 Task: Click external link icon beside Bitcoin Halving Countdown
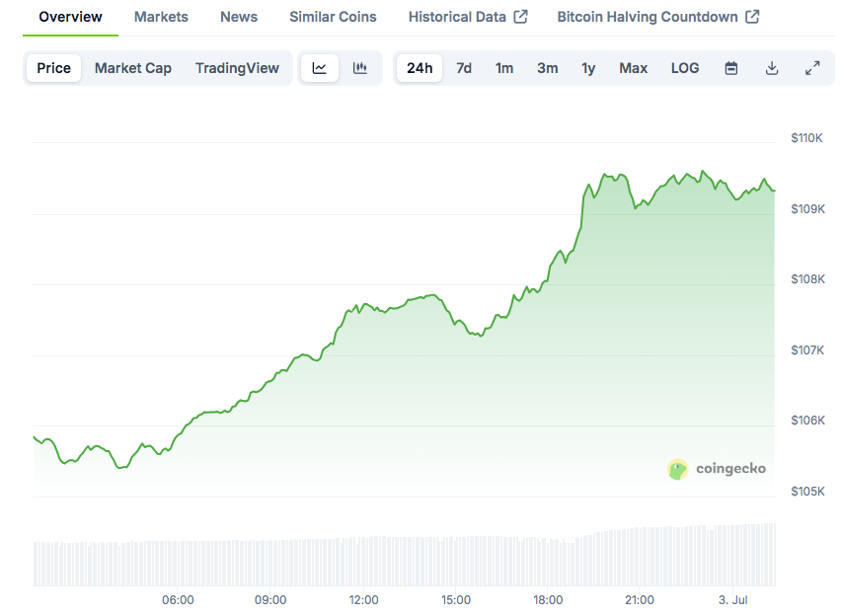click(x=753, y=17)
